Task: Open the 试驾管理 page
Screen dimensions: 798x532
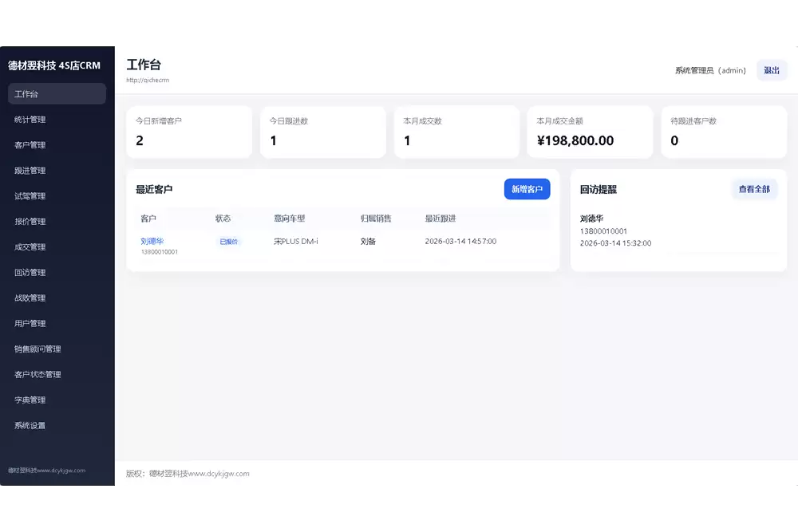Action: pyautogui.click(x=30, y=196)
